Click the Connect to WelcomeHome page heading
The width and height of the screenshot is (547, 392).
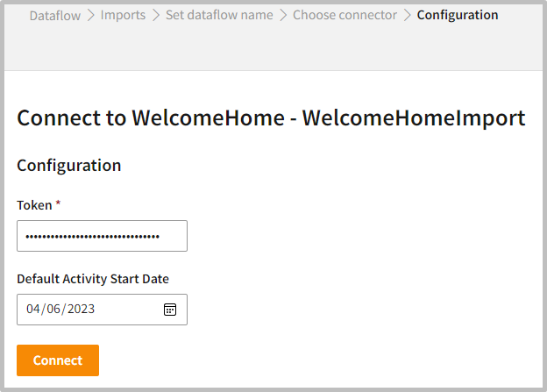[x=271, y=118]
